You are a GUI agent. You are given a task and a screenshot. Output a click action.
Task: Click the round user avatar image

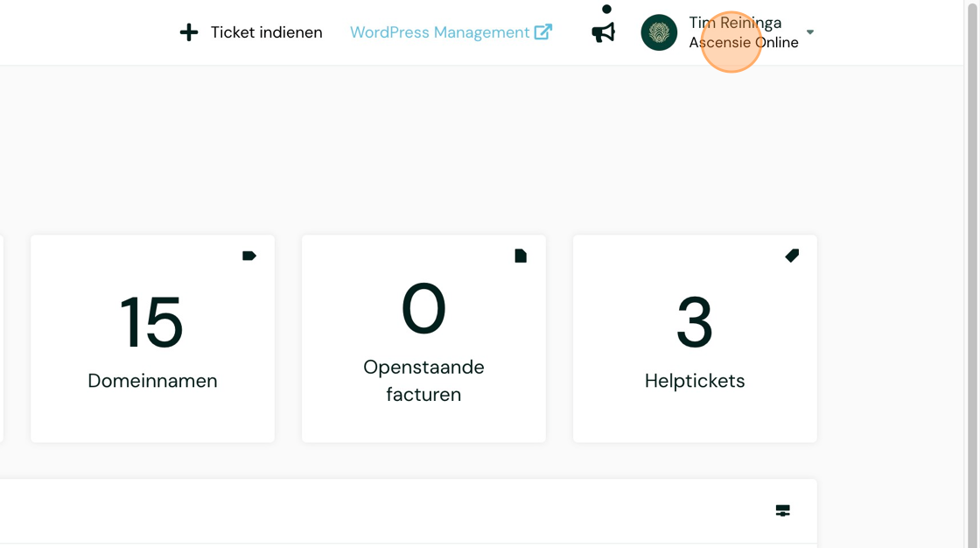pos(659,32)
